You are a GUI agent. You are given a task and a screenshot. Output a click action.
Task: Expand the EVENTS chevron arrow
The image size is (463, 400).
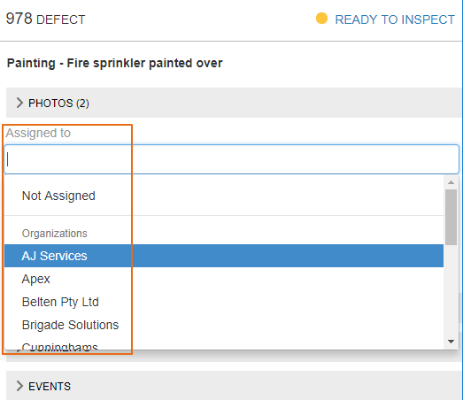20,386
